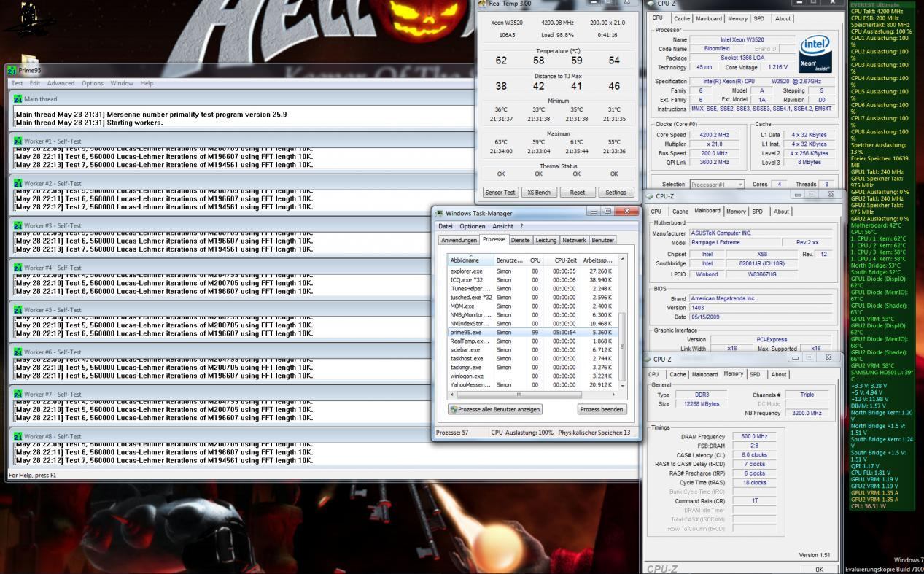Image resolution: width=924 pixels, height=574 pixels.
Task: Switch to Netzwerk tab in Task-Manager
Action: click(x=574, y=240)
